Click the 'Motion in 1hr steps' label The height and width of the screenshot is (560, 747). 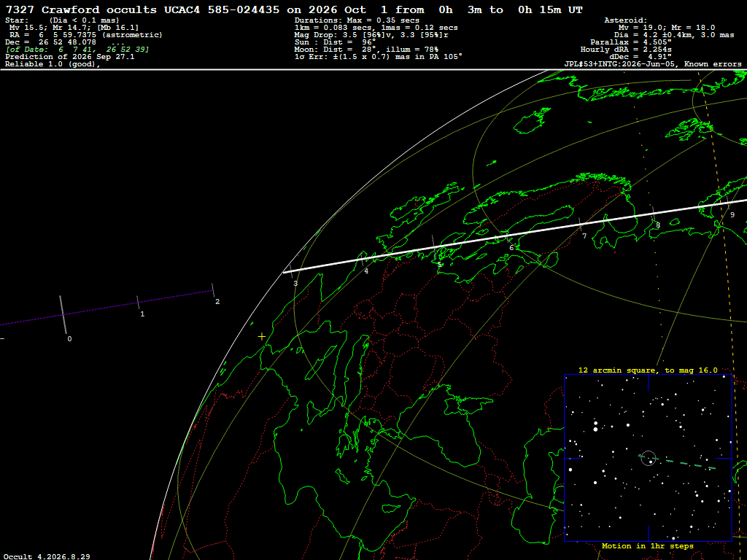(648, 546)
